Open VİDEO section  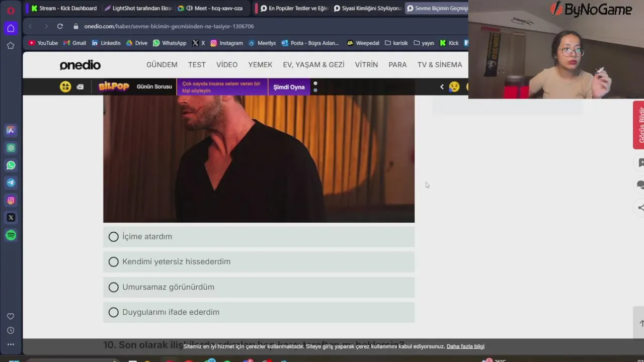227,65
